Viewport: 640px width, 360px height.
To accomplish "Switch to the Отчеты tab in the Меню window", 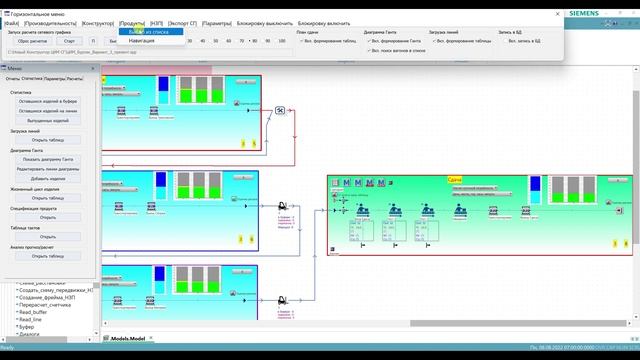I will click(x=12, y=79).
